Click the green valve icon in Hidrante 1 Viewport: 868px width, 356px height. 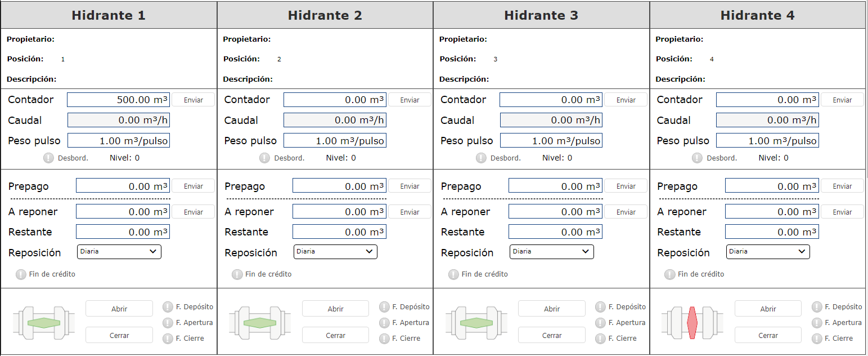[x=43, y=323]
